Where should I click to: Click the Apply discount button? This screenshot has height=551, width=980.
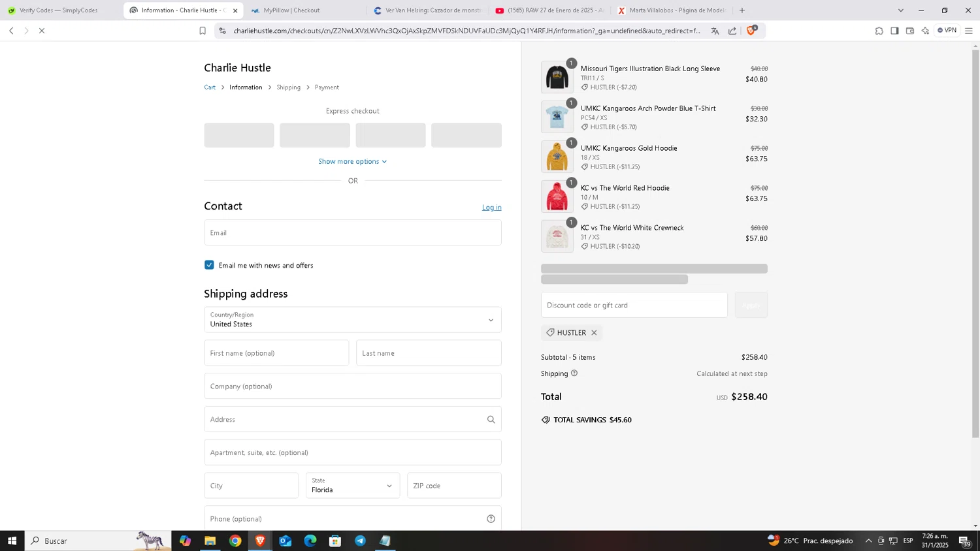[x=751, y=305]
